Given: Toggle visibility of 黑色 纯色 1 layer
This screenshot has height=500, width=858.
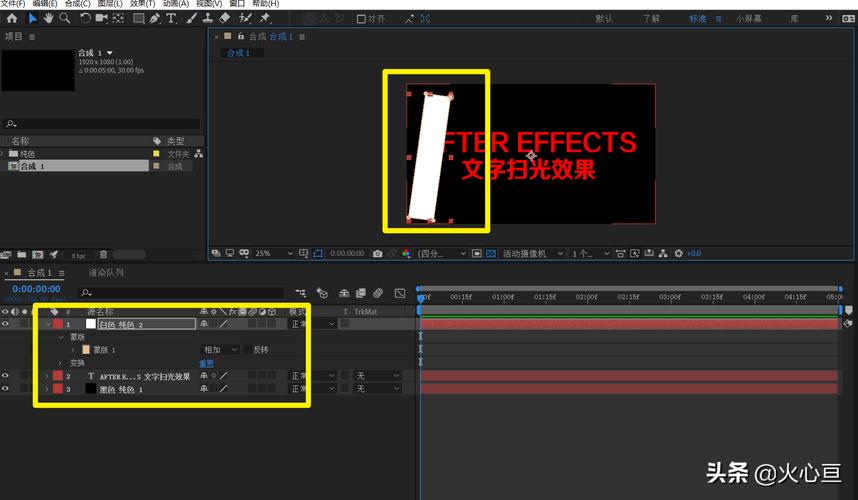Looking at the screenshot, I should (5, 388).
